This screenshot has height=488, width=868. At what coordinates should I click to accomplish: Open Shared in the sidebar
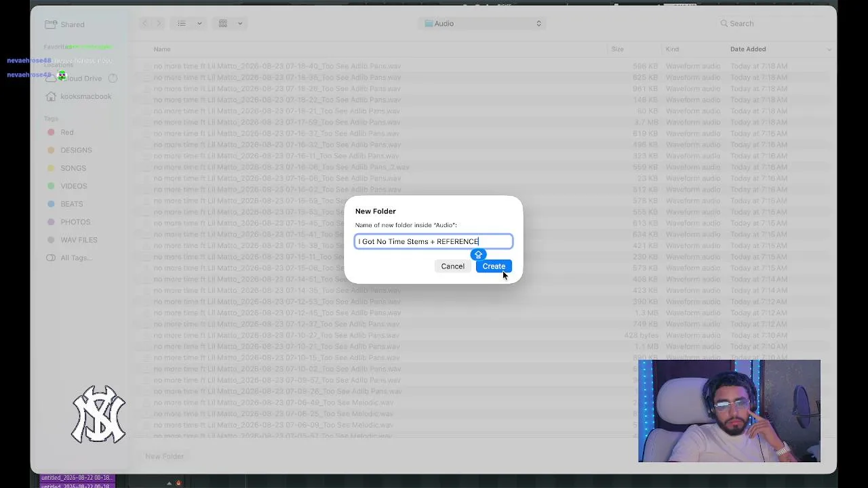tap(64, 24)
